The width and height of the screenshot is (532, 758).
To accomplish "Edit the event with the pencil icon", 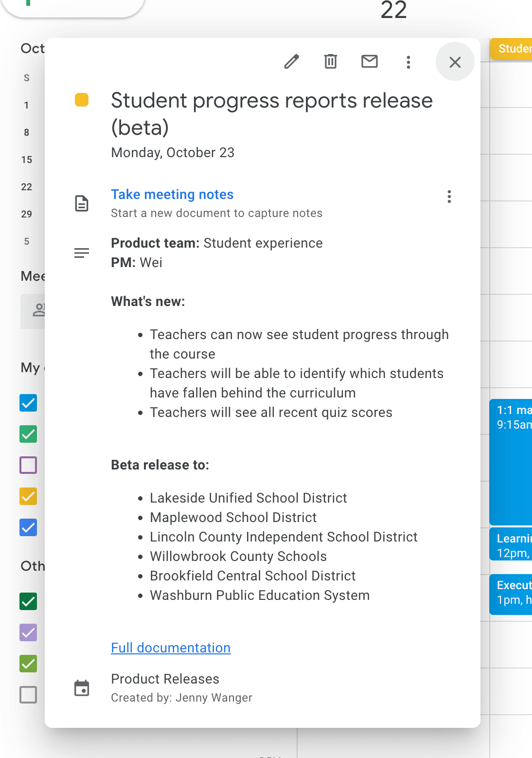I will click(292, 62).
